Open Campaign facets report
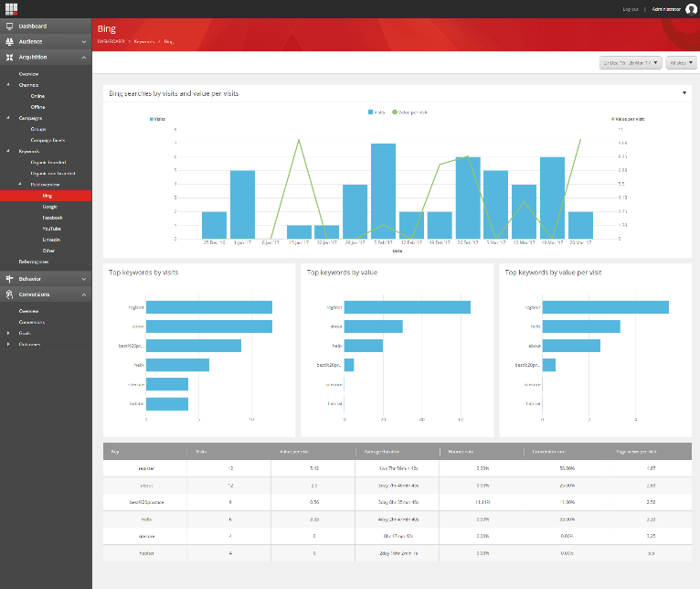Viewport: 700px width, 589px height. click(x=48, y=140)
